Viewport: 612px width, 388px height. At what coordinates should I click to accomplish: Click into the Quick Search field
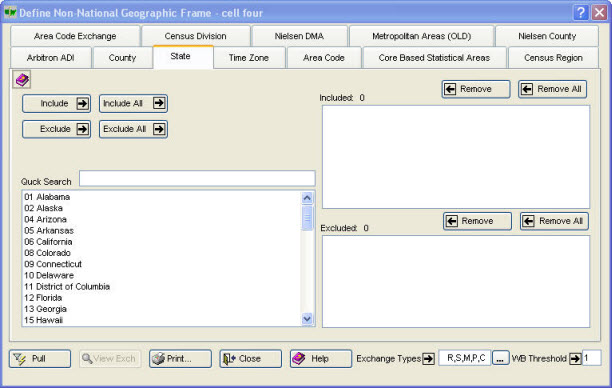coord(197,178)
